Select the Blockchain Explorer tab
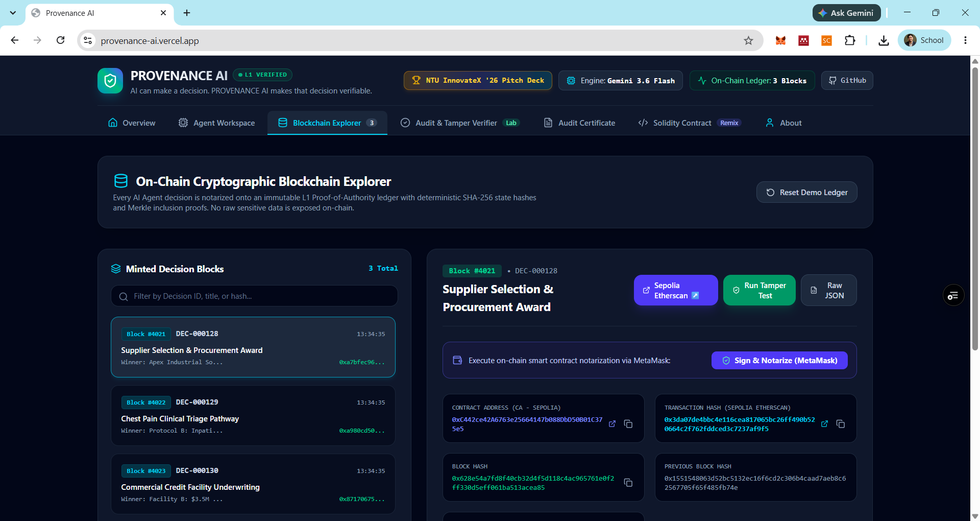980x521 pixels. click(x=327, y=123)
